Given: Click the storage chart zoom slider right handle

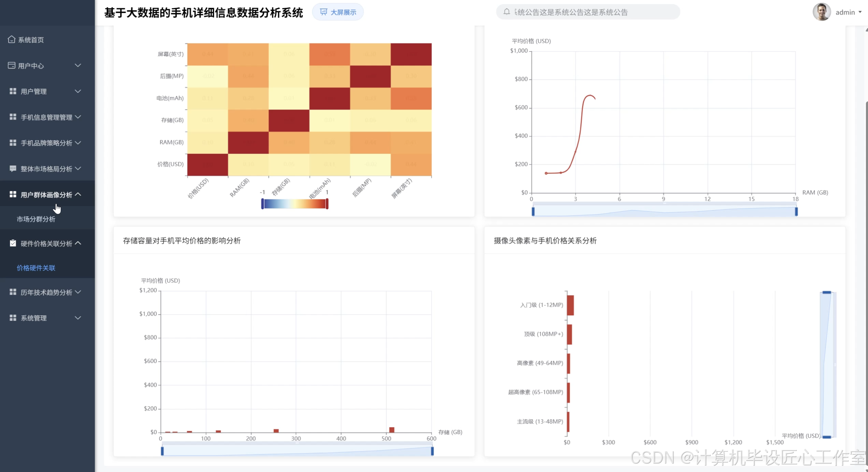Looking at the screenshot, I should tap(432, 451).
